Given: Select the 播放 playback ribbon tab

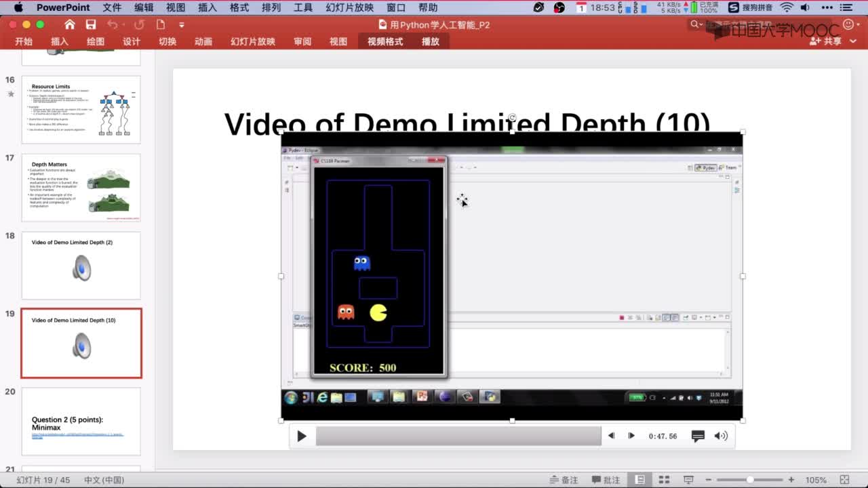Looking at the screenshot, I should coord(431,41).
